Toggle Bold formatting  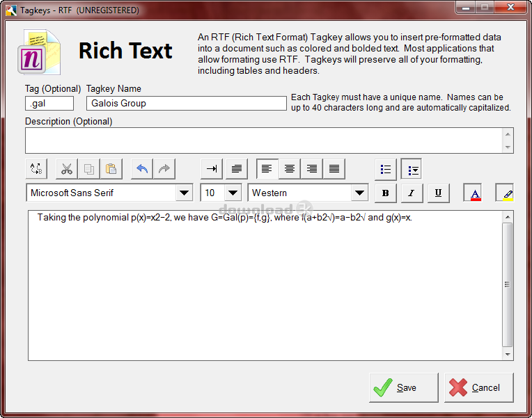tap(386, 193)
